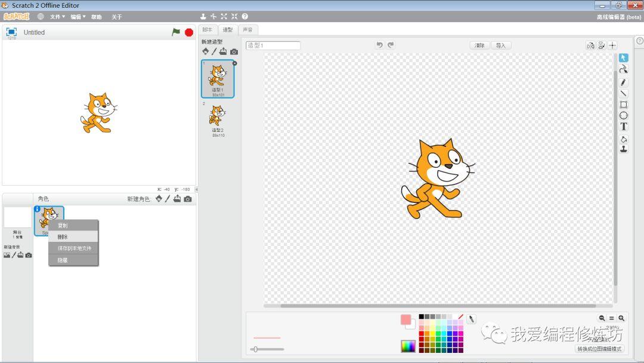The width and height of the screenshot is (644, 363).
Task: Choose new sprite from library icon
Action: click(x=159, y=199)
